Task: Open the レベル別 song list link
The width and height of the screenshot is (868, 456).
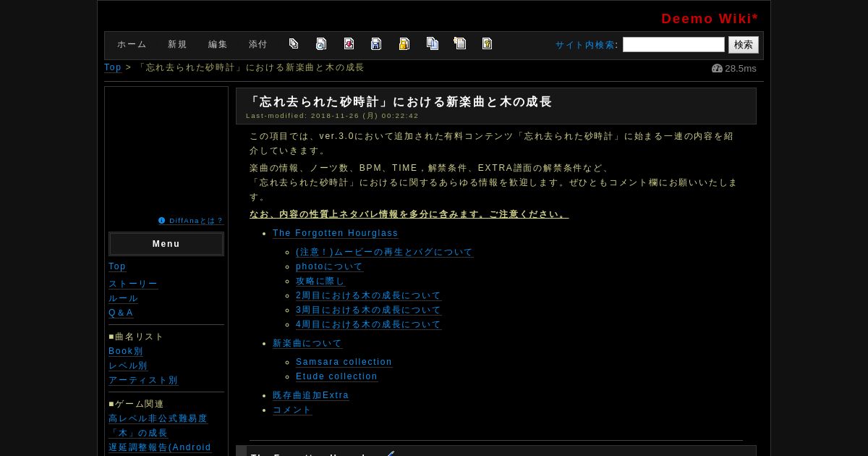Action: [x=128, y=366]
